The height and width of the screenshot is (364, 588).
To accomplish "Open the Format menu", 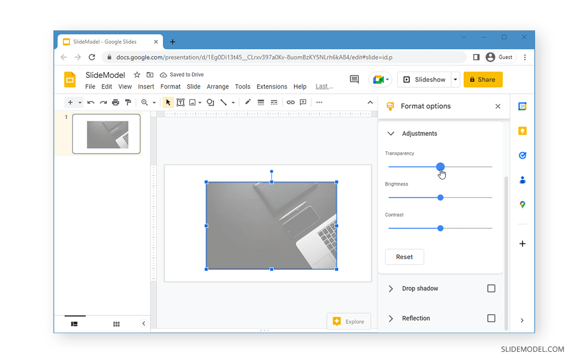I will click(x=171, y=86).
